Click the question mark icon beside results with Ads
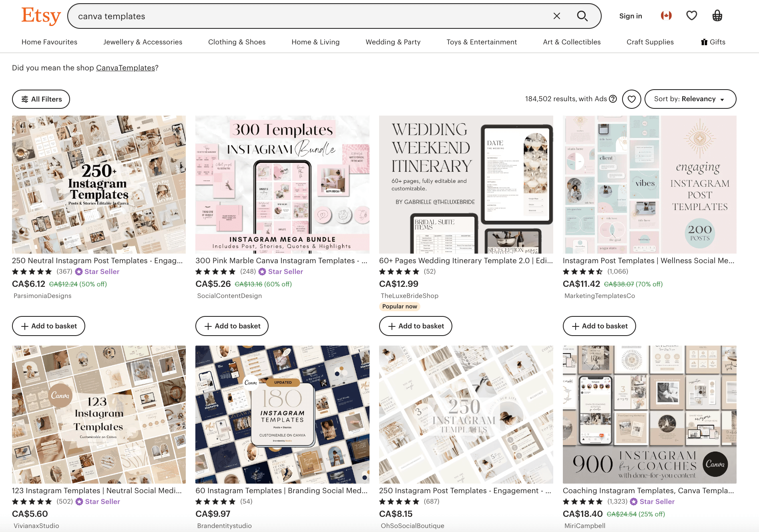The image size is (759, 532). [613, 99]
